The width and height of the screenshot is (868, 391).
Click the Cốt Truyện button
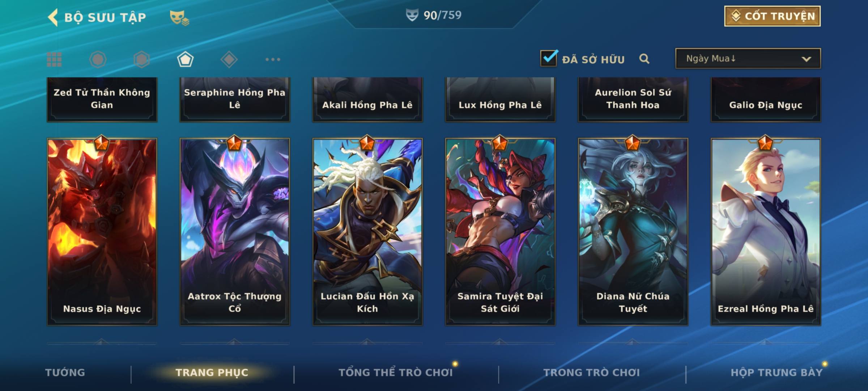pyautogui.click(x=772, y=16)
